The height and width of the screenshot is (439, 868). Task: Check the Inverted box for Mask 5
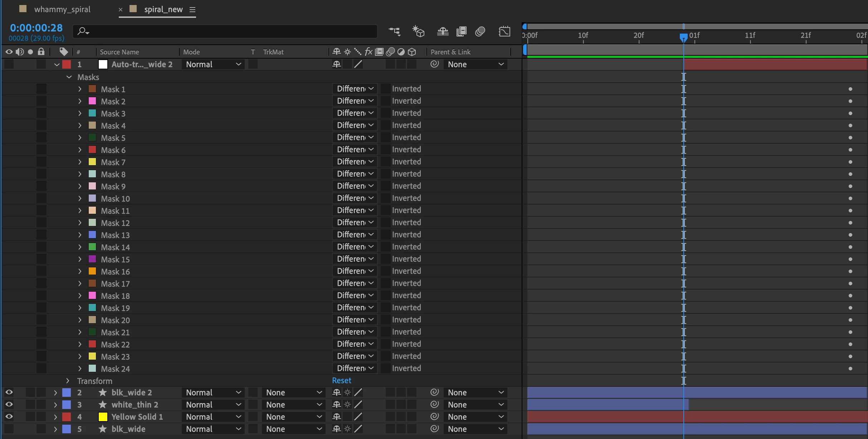(x=385, y=138)
